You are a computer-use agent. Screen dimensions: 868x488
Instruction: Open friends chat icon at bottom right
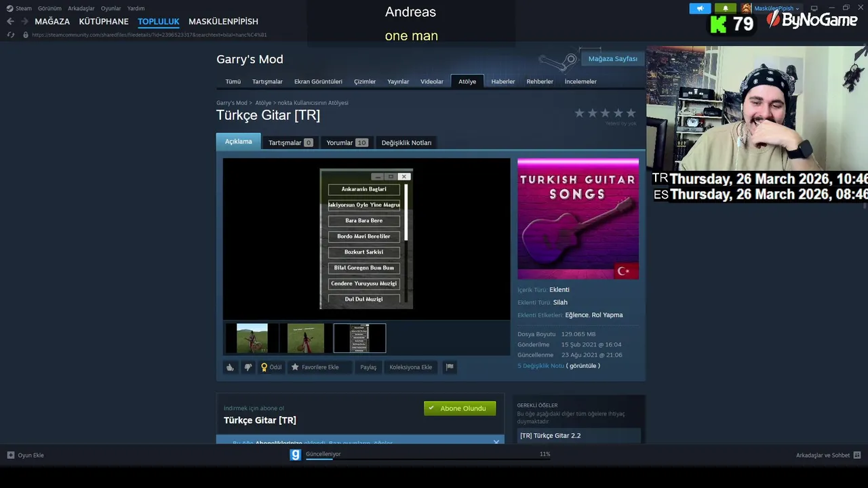pos(857,455)
